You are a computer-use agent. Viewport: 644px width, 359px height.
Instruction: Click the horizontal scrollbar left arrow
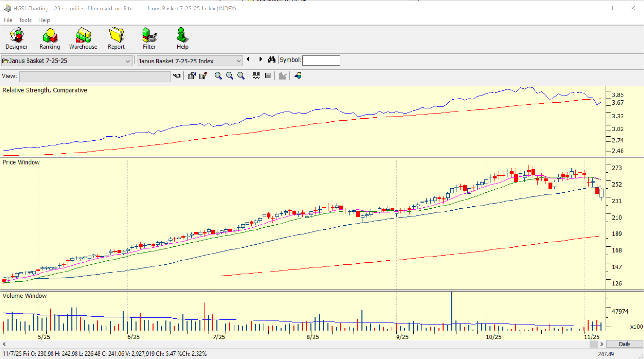[x=4, y=344]
